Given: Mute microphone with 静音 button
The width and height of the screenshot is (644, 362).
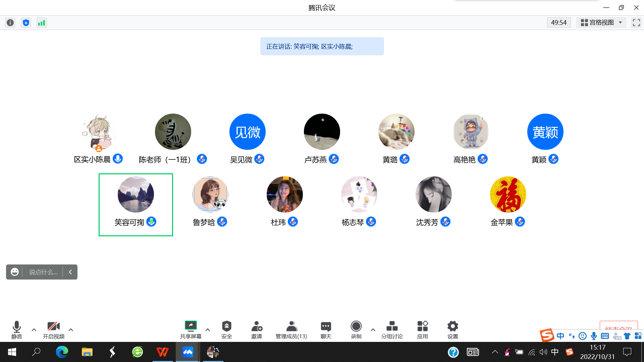Looking at the screenshot, I should click(16, 330).
